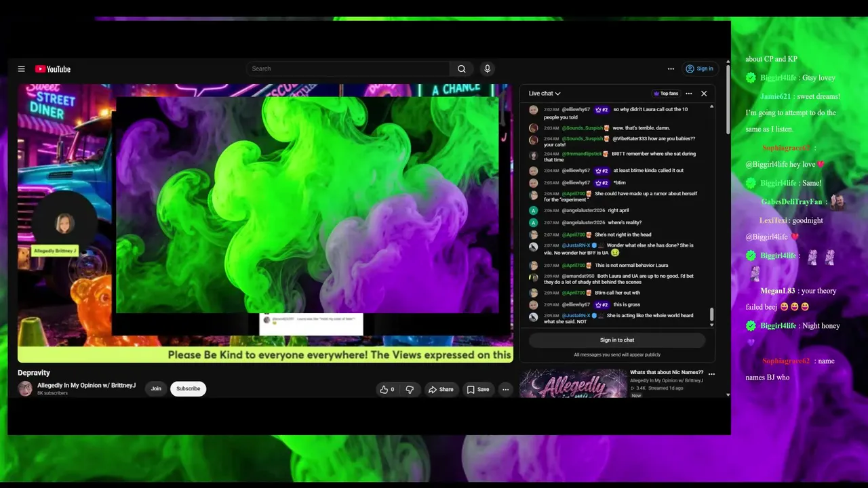Click avatar of angelaluster2026 'where's reality?' message
Image resolution: width=868 pixels, height=488 pixels.
[534, 223]
